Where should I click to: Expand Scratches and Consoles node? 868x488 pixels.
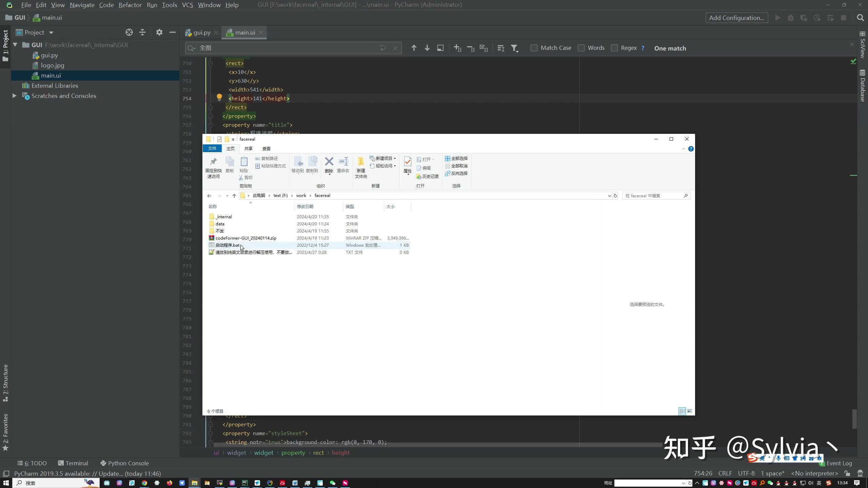point(14,96)
